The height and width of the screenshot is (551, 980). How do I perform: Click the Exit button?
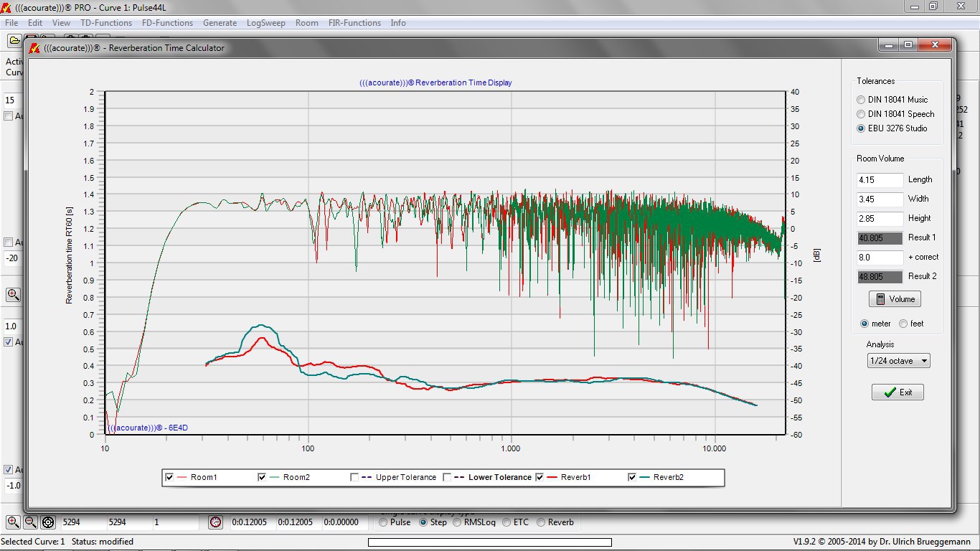(897, 392)
